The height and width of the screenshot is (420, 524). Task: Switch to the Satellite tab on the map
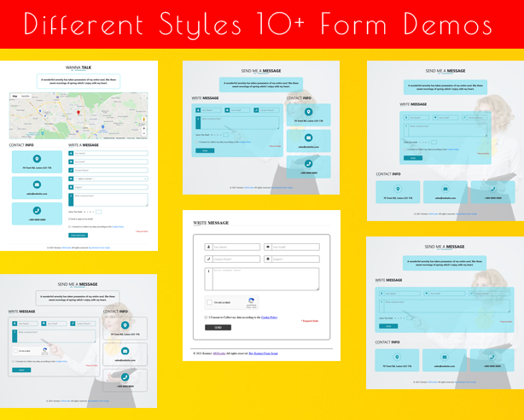click(26, 96)
